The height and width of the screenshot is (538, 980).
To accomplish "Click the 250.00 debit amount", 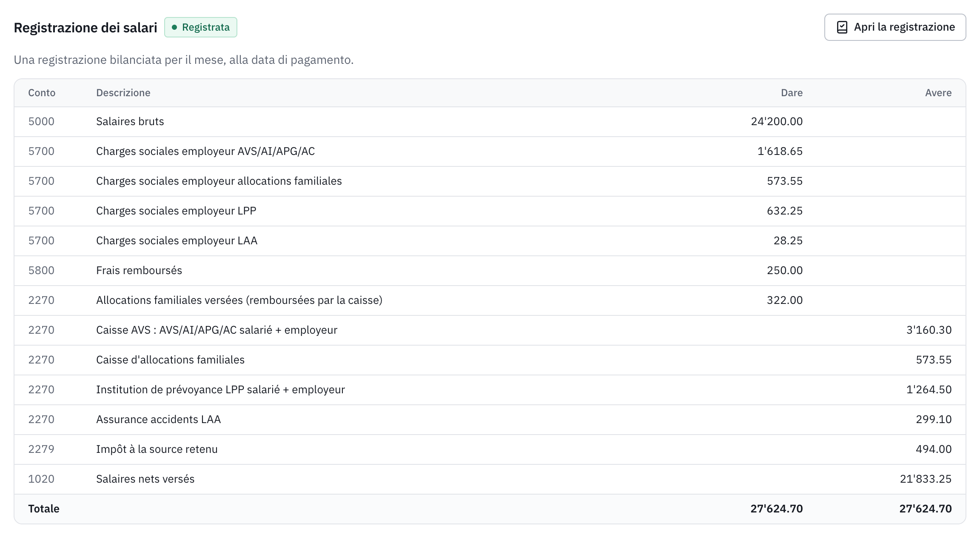I will pos(785,270).
